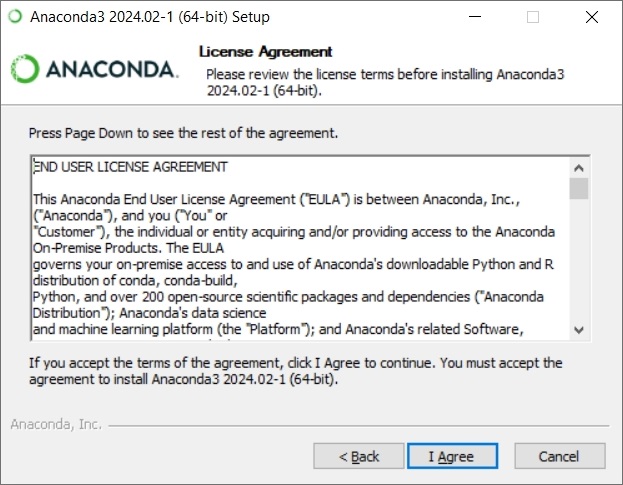Cancel the Anaconda3 installation
This screenshot has width=623, height=485.
point(560,456)
